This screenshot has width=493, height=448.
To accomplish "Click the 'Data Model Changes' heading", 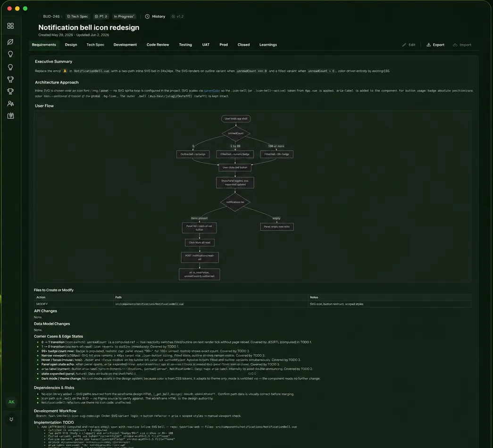I will click(x=52, y=324).
